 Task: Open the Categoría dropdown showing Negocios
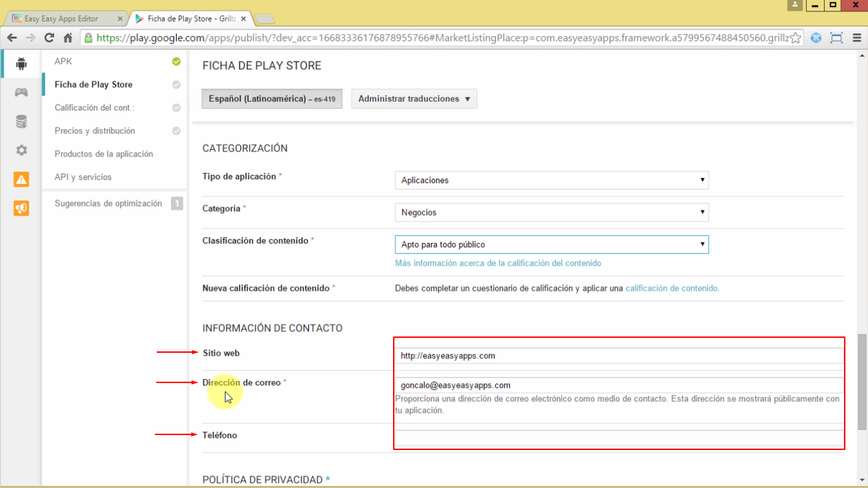coord(551,212)
